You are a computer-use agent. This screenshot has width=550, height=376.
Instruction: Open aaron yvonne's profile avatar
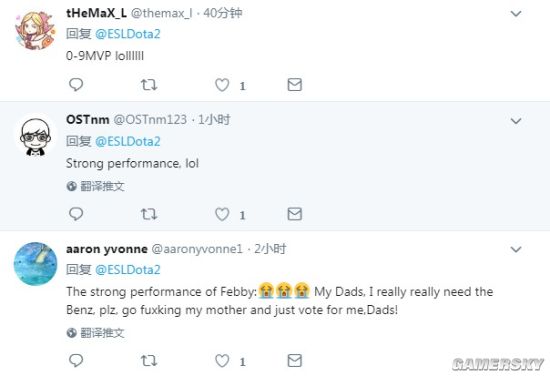click(x=35, y=263)
